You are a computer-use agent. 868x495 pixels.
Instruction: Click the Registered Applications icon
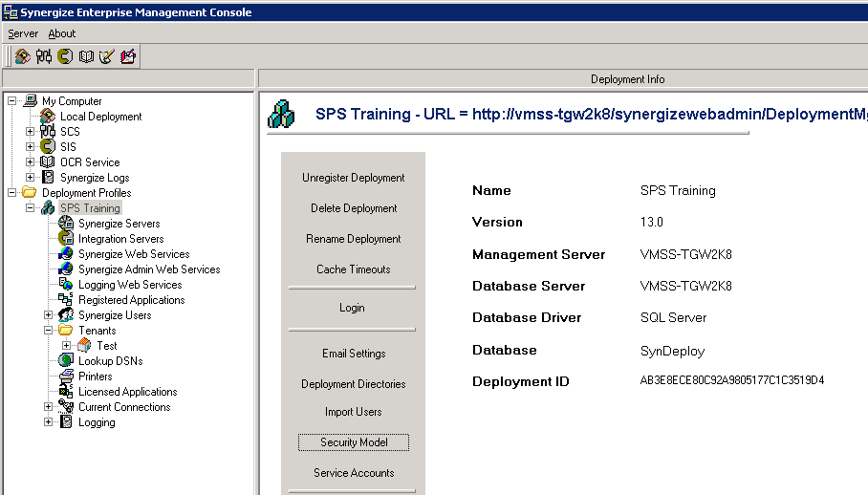tap(66, 300)
